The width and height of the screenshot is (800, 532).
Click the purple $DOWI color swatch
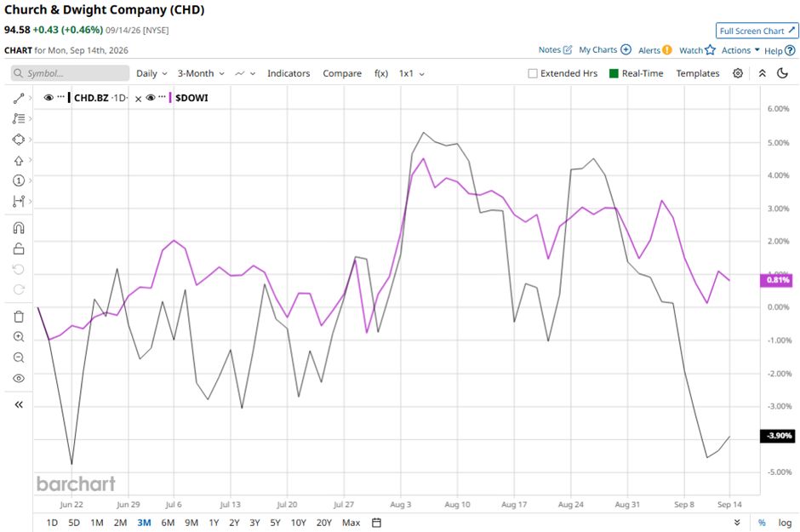coord(170,97)
